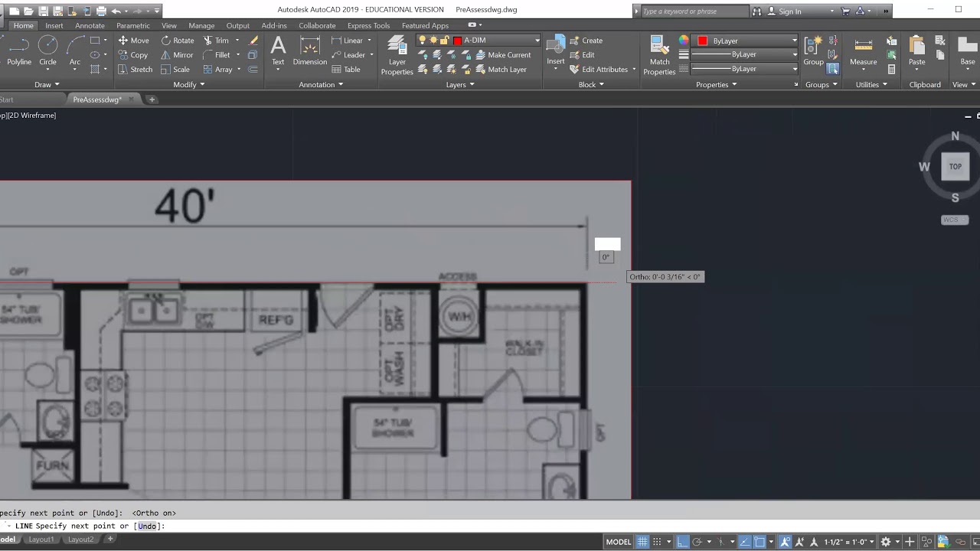This screenshot has width=980, height=551.
Task: Select the Fillet tool
Action: (x=217, y=55)
